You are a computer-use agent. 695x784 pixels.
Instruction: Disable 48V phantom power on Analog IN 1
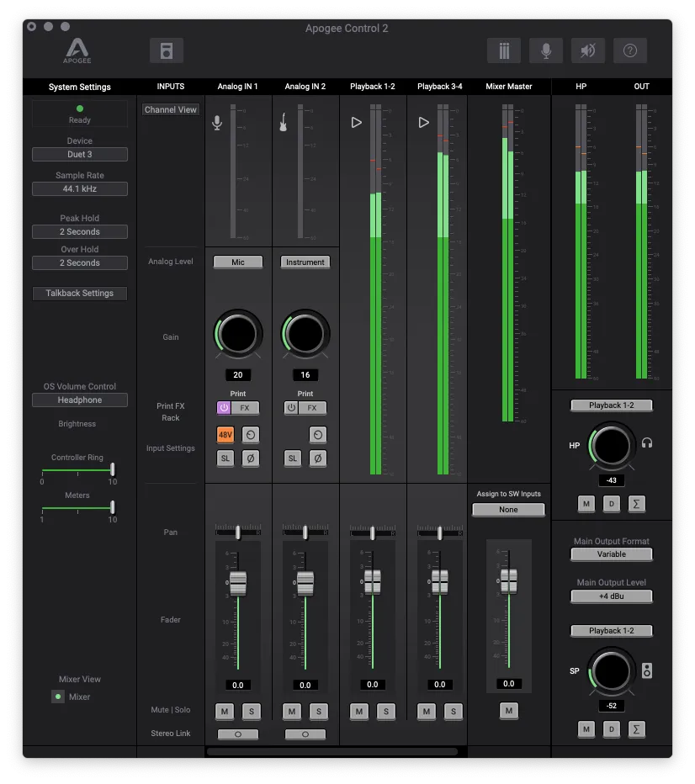tap(225, 435)
